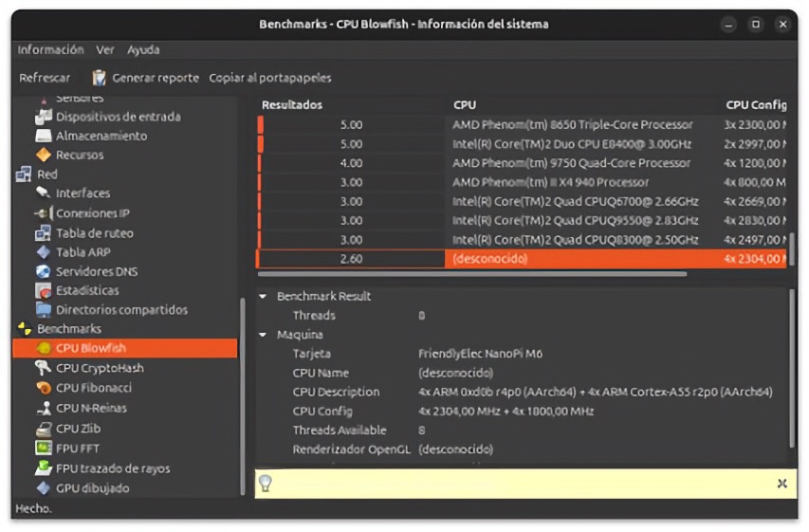Click the Threads row under Benchmark Result
The width and height of the screenshot is (809, 532).
pyautogui.click(x=523, y=315)
